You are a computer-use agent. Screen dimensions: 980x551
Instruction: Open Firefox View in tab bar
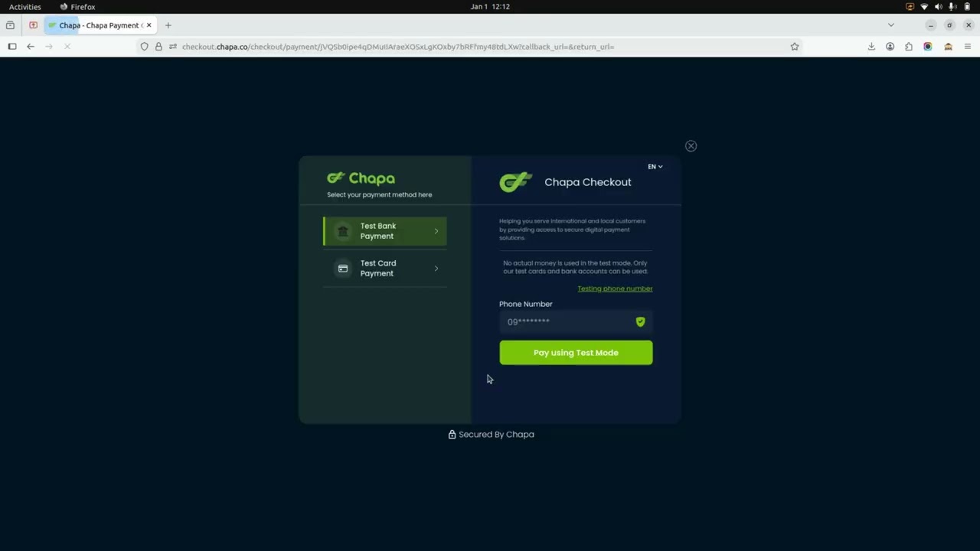point(10,25)
